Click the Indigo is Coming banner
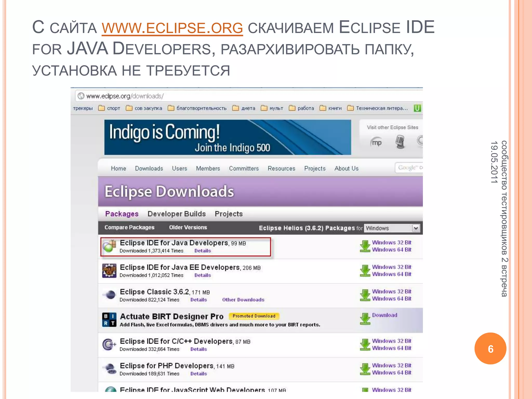Viewport: 532px width, 399px height. tap(228, 137)
